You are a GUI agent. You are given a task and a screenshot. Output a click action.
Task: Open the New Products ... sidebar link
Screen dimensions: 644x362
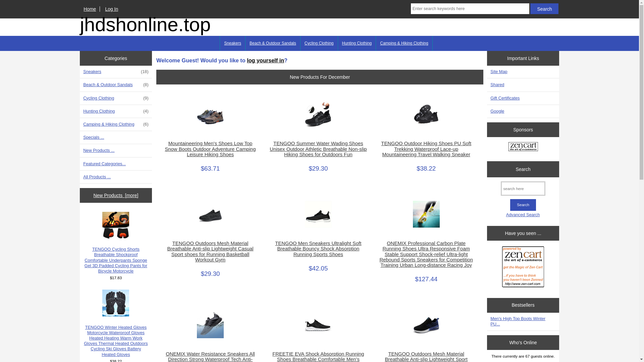99,150
